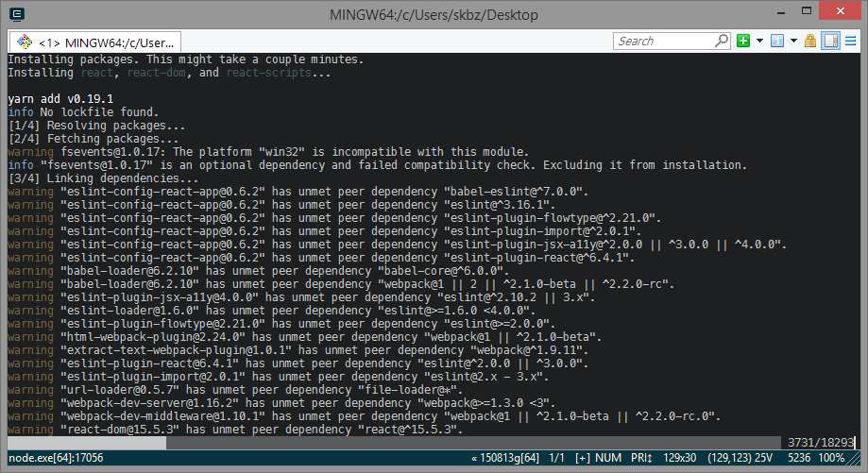This screenshot has width=868, height=473.
Task: Click the babel-eslint@^7.0.0 warning line
Action: (x=298, y=192)
